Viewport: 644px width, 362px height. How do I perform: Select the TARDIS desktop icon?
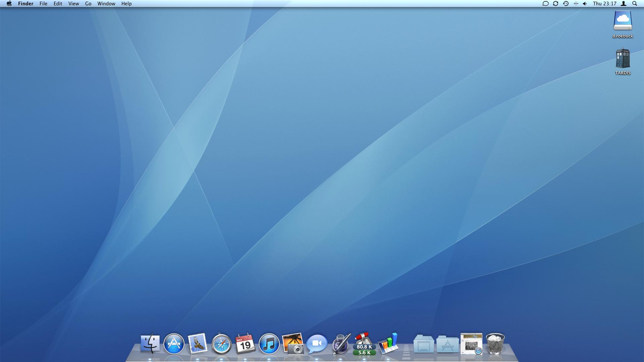point(623,59)
